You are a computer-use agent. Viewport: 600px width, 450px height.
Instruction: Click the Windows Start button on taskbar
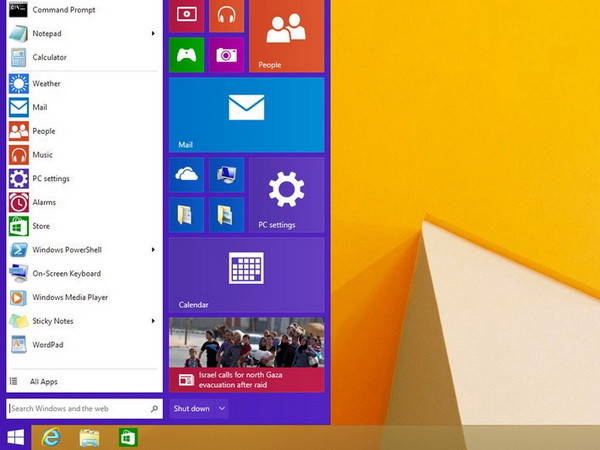pyautogui.click(x=15, y=437)
